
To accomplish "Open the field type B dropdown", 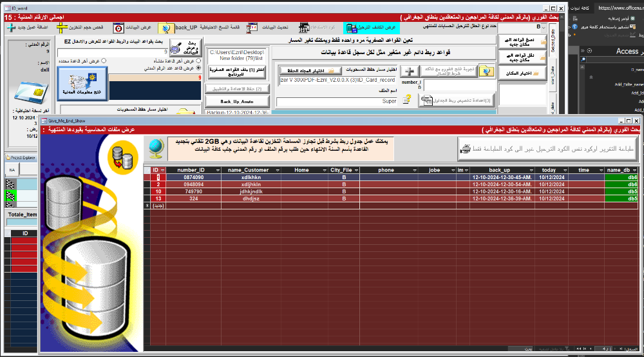I will coord(544,27).
